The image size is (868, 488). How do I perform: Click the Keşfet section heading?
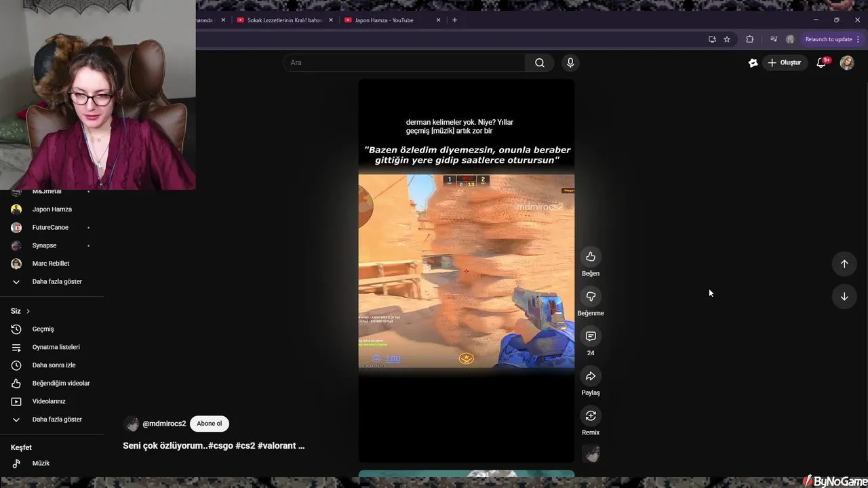pos(21,447)
